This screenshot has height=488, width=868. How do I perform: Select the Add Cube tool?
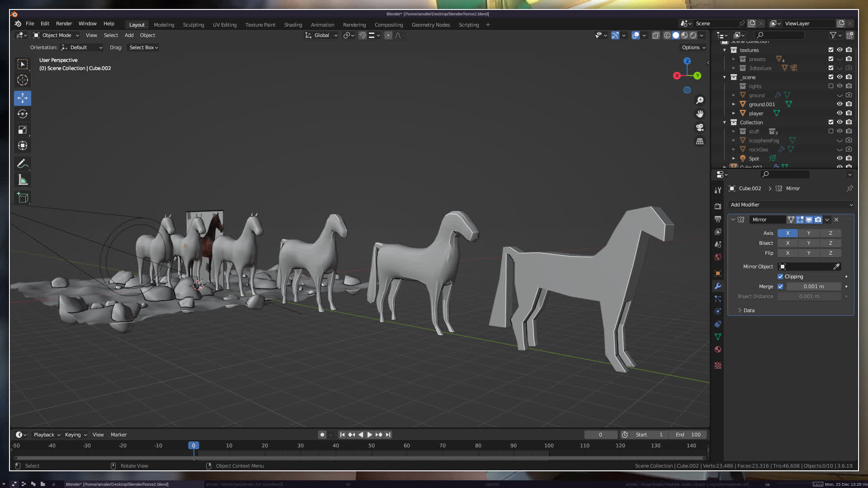click(23, 197)
